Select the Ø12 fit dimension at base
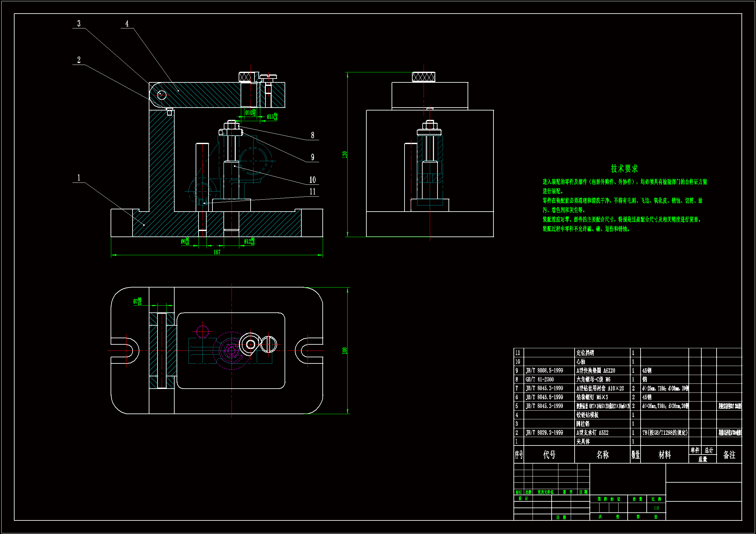 point(249,242)
